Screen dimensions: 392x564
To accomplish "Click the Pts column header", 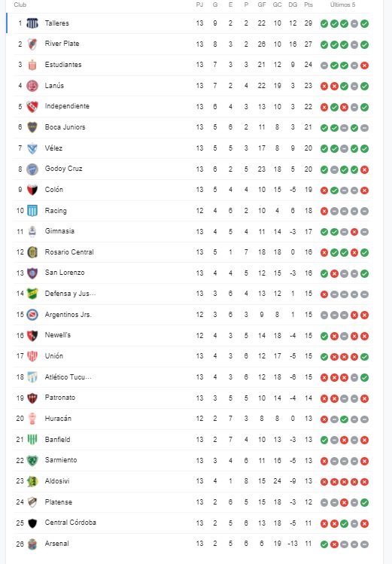I will (308, 5).
